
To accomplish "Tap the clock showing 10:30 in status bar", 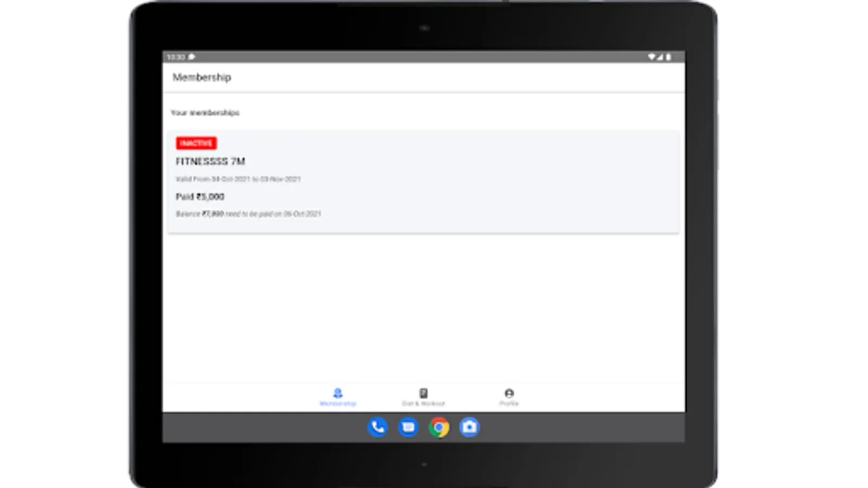I will click(175, 56).
